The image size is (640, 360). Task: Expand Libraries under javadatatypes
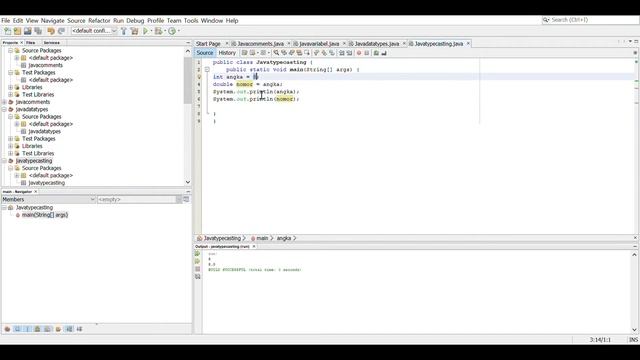pyautogui.click(x=11, y=146)
